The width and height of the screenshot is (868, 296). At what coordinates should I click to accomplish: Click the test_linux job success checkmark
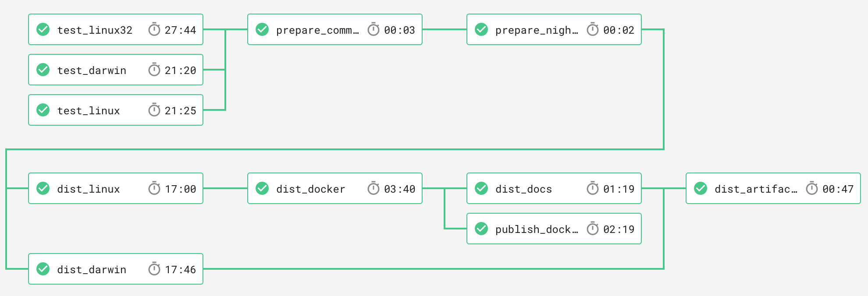point(43,110)
